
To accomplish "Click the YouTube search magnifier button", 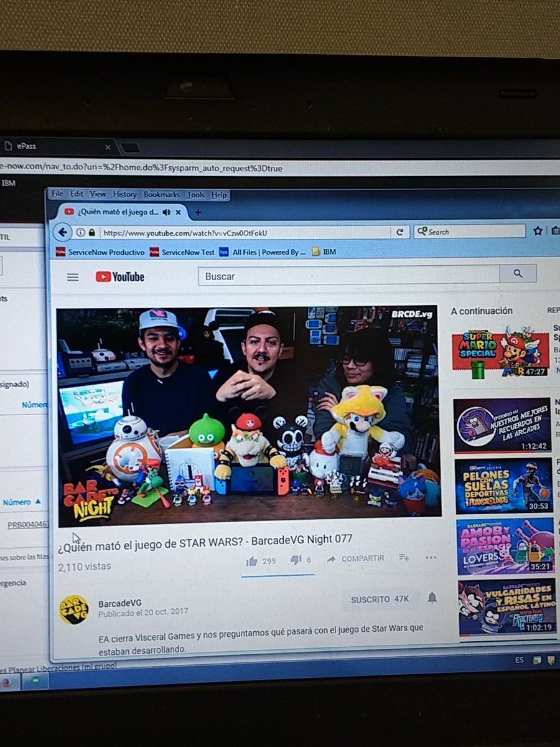I will tap(518, 273).
